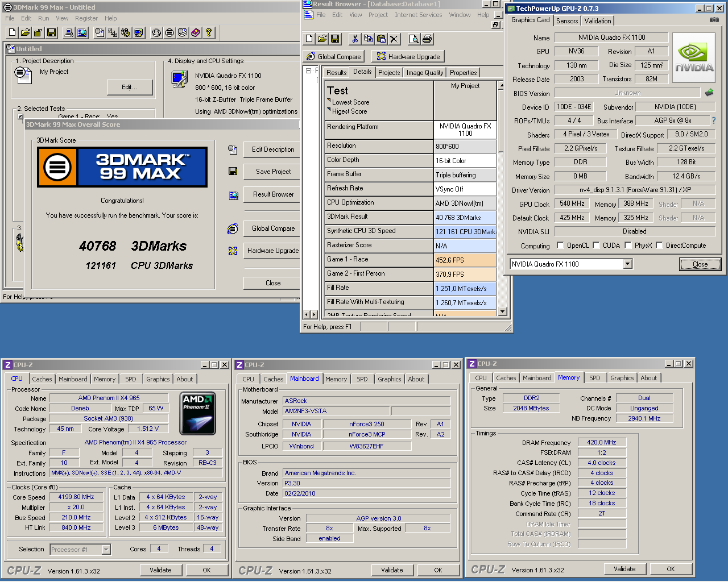This screenshot has width=728, height=582.
Task: Click the Bus Interface question mark in GPU-Z
Action: coord(714,120)
